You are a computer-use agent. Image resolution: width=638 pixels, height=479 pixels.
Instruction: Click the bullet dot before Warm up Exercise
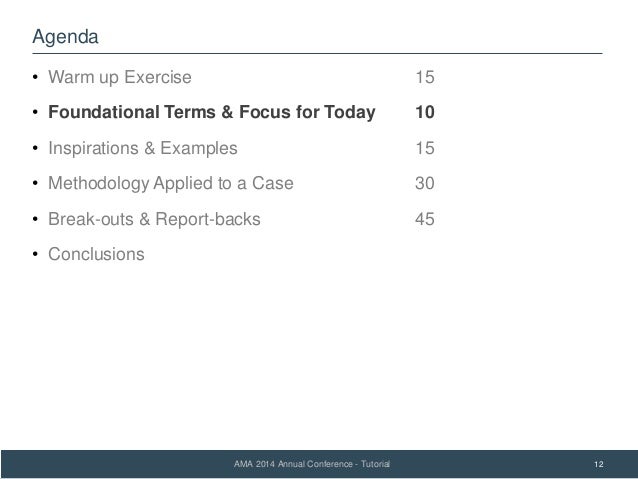[x=37, y=78]
